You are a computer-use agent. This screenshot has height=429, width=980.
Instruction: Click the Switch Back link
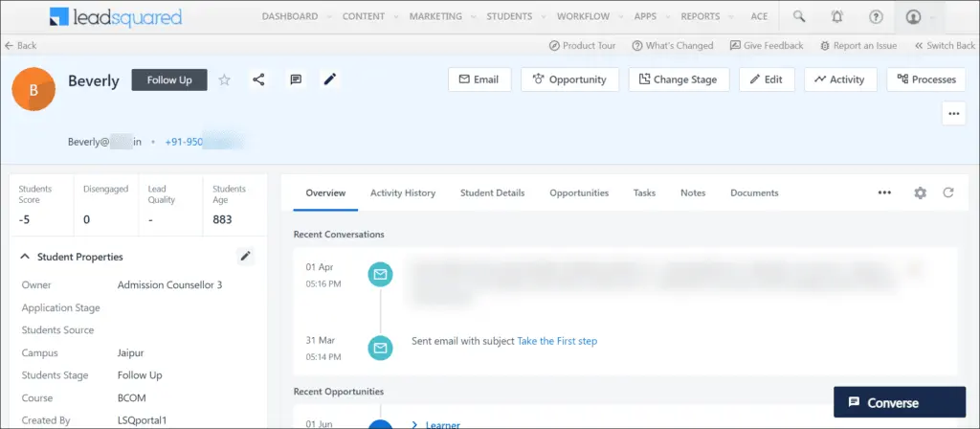tap(945, 46)
